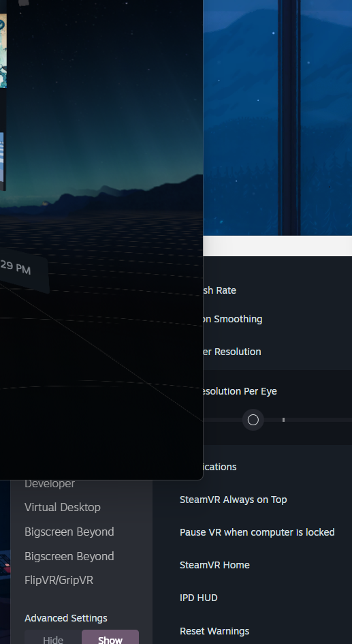352x644 pixels.
Task: Click the VR clock panel showing PM
Action: (23, 271)
